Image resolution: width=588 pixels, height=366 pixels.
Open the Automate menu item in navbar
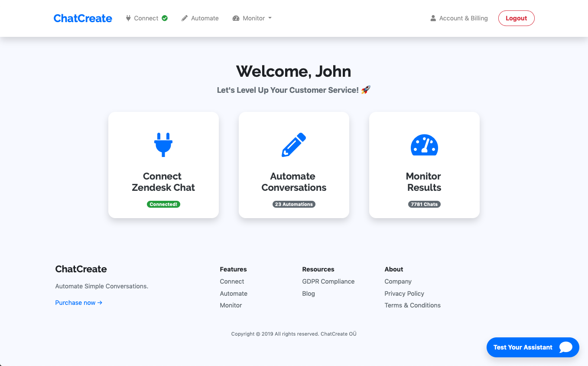tap(205, 18)
